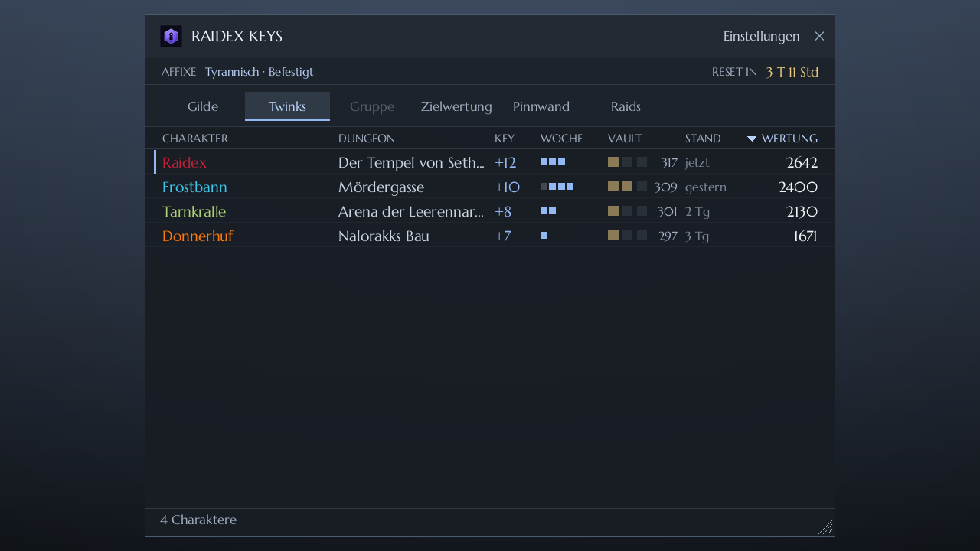This screenshot has width=980, height=551.
Task: Click Raidex's weekly run squares
Action: (x=553, y=162)
